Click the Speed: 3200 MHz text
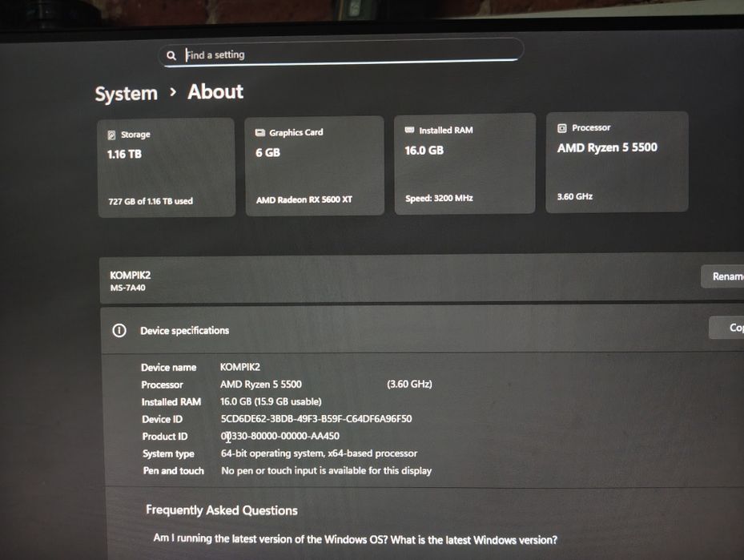This screenshot has width=744, height=560. pos(439,198)
